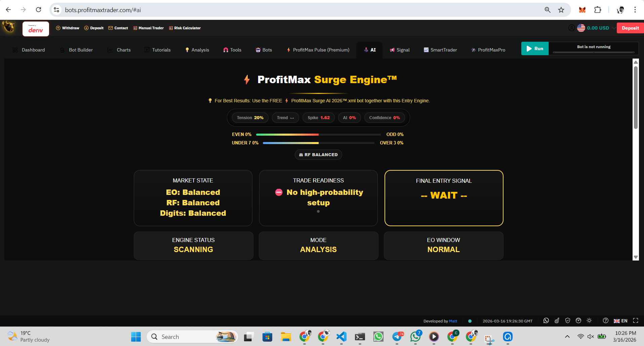This screenshot has height=346, width=644.
Task: Open the user account icon
Action: tap(571, 28)
